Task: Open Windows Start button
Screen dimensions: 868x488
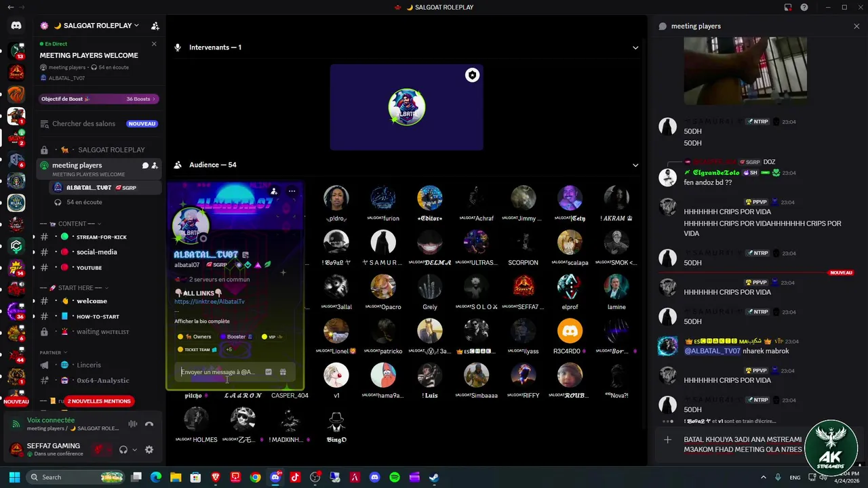Action: [x=14, y=477]
